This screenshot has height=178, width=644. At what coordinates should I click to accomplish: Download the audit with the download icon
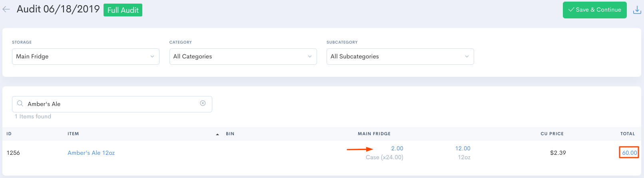point(637,10)
